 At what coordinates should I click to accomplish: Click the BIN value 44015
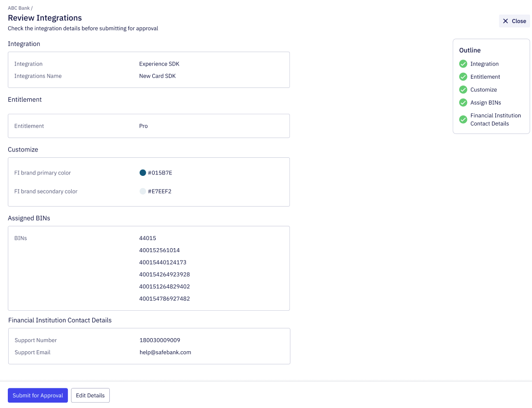point(147,238)
